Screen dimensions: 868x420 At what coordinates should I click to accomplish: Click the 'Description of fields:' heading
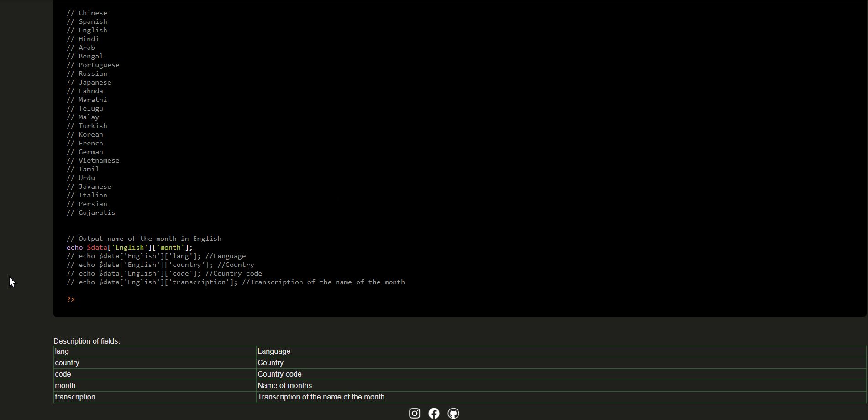[87, 341]
